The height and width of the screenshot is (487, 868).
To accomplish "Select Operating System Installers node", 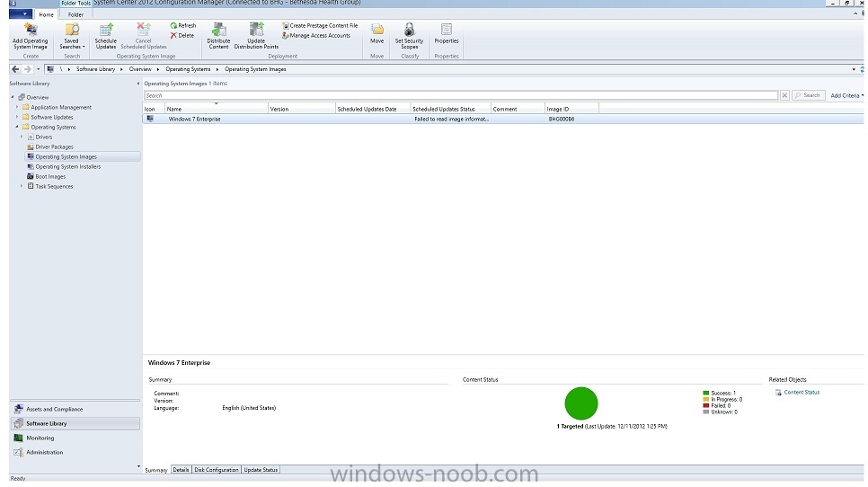I will tap(68, 166).
